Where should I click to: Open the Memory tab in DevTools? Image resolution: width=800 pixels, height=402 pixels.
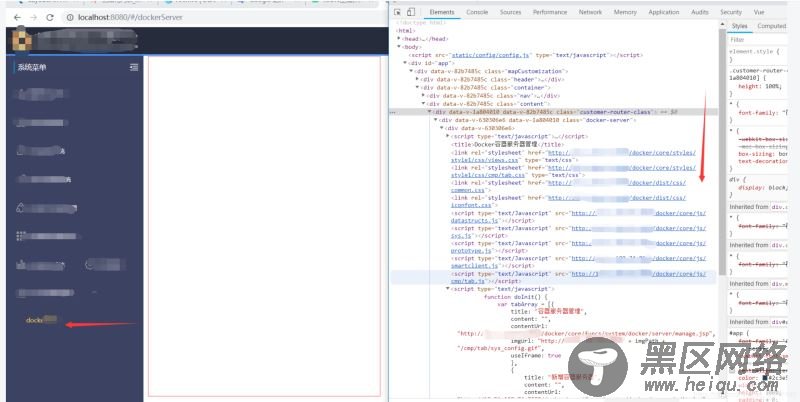point(625,12)
